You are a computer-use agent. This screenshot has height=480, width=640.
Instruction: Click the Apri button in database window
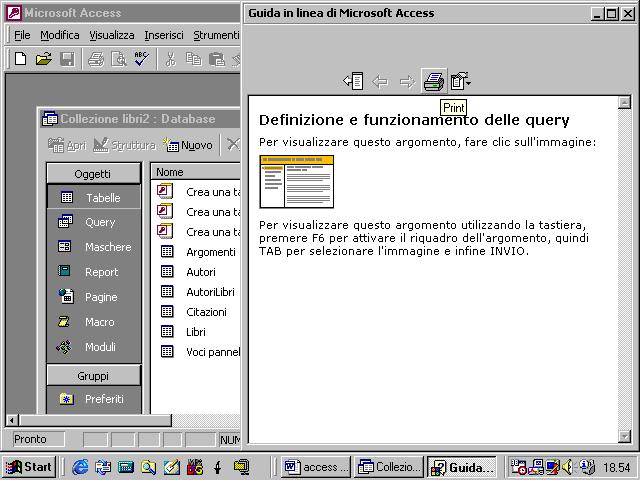point(67,145)
